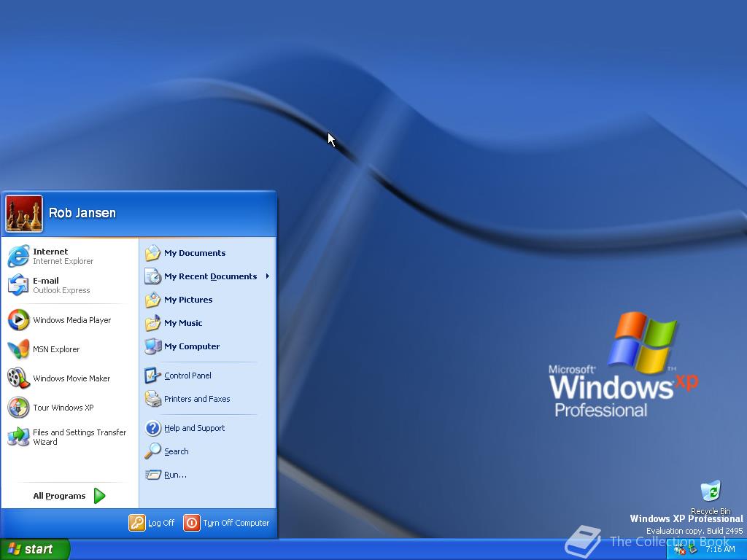Click the My Pictures label

click(188, 300)
